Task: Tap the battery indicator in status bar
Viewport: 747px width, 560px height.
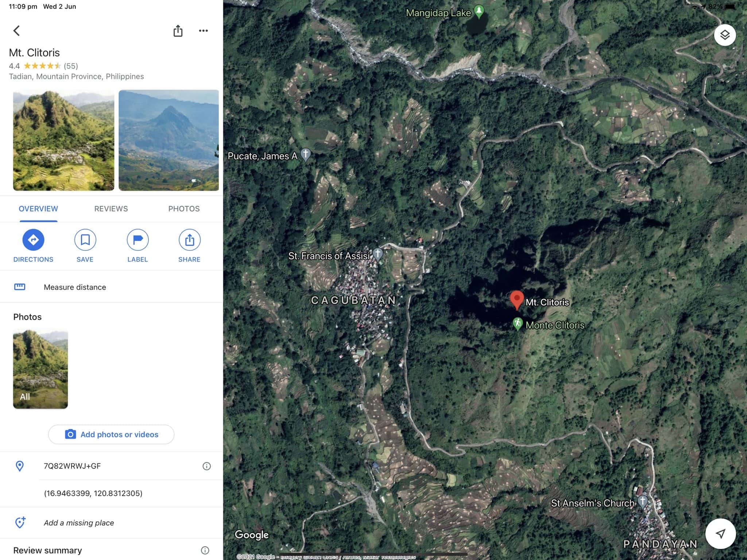Action: 730,7
